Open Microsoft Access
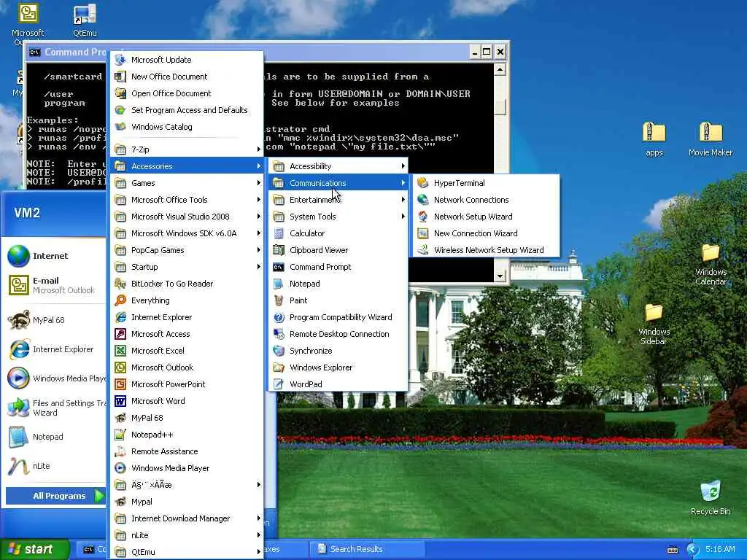The width and height of the screenshot is (747, 560). (187, 334)
